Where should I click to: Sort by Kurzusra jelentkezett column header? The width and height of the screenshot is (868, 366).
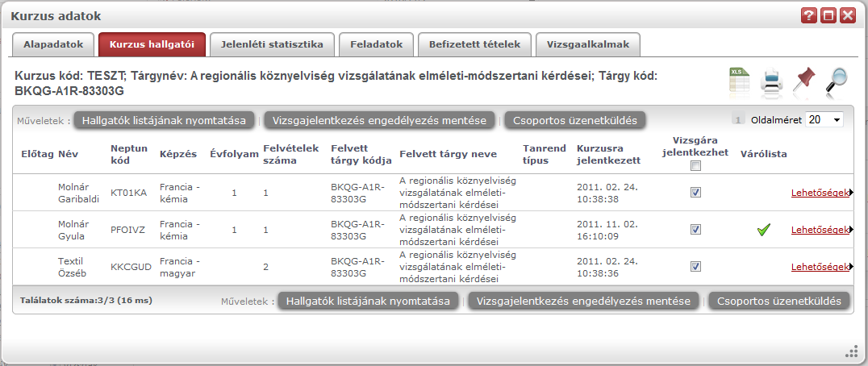pyautogui.click(x=608, y=154)
